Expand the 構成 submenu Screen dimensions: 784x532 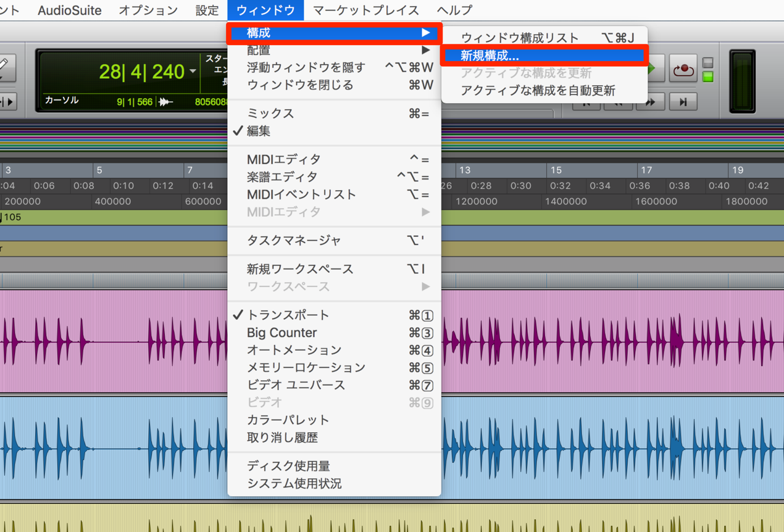pos(334,33)
